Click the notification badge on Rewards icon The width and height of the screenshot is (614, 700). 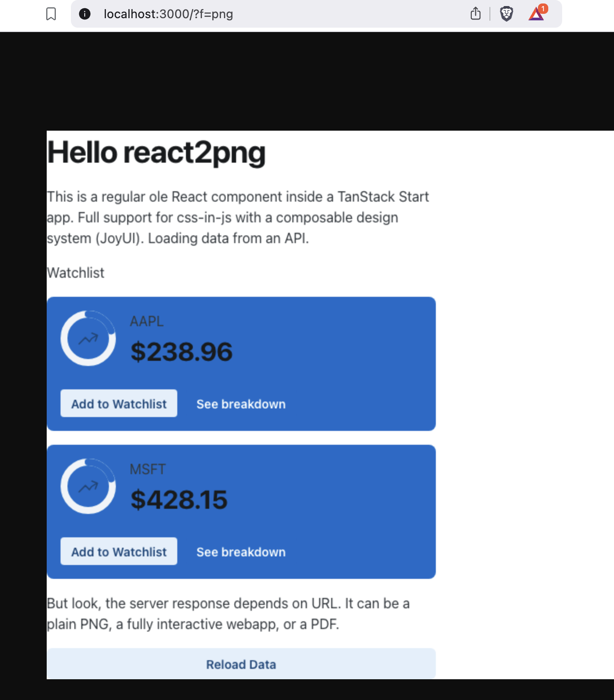pyautogui.click(x=543, y=9)
